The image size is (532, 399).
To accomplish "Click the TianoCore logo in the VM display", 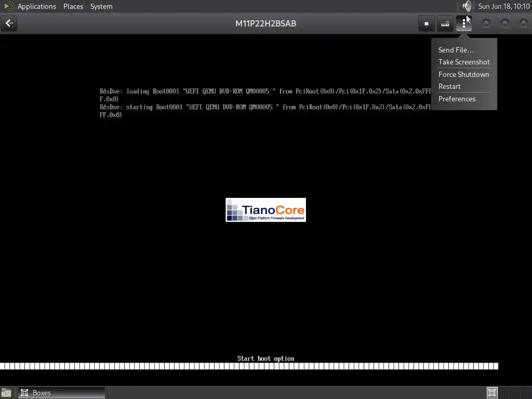I will coord(265,210).
